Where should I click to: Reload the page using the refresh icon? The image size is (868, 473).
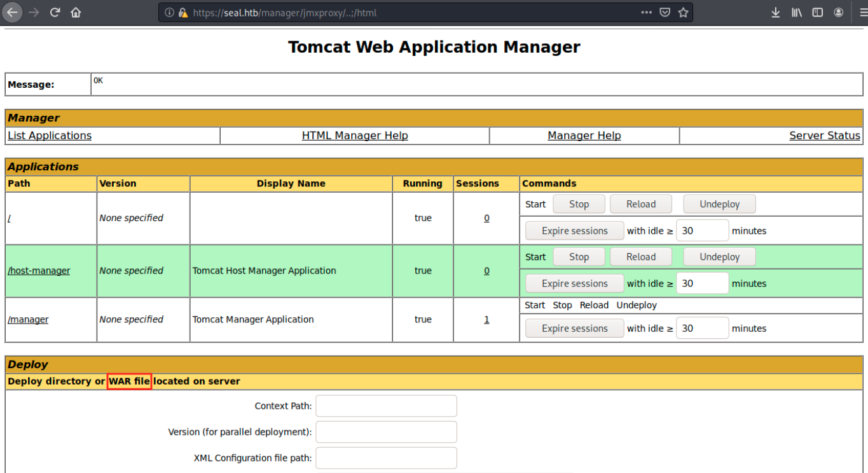pyautogui.click(x=55, y=12)
